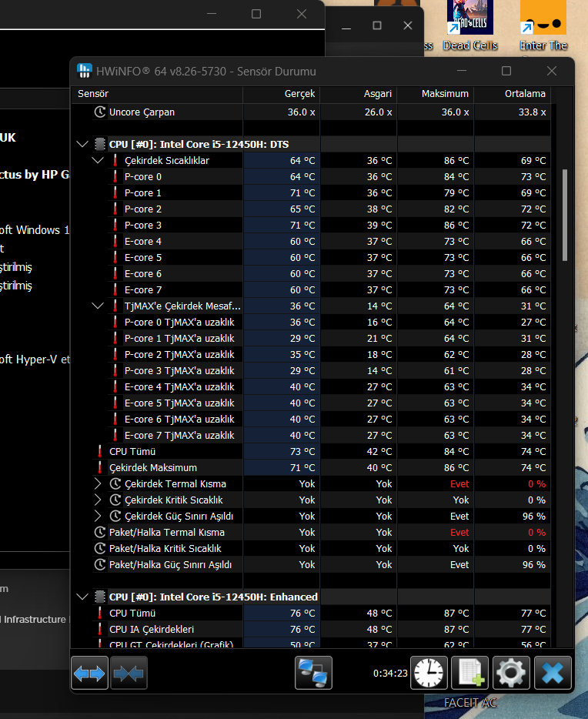The height and width of the screenshot is (719, 588).
Task: Click the collapse-columns inward arrows button
Action: (x=129, y=673)
